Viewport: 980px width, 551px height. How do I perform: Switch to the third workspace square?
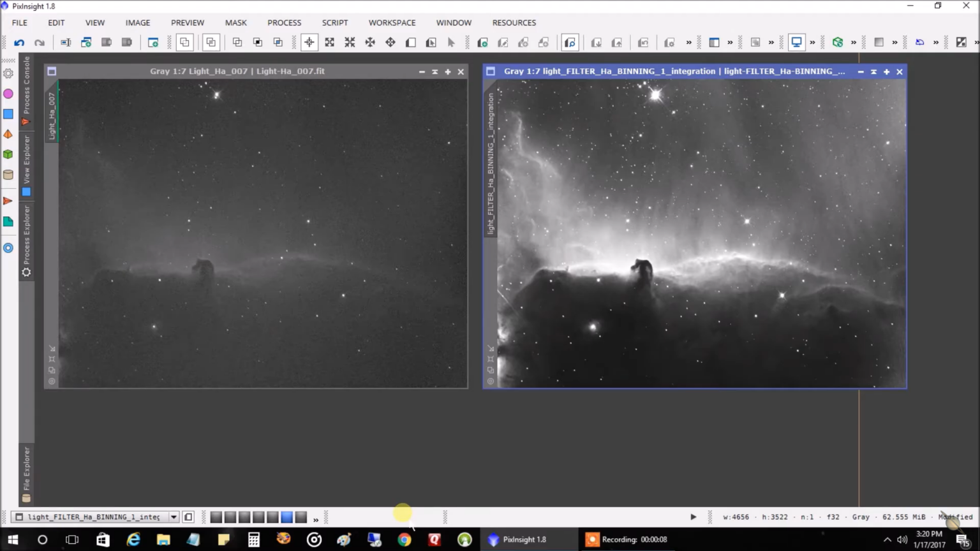pyautogui.click(x=244, y=517)
